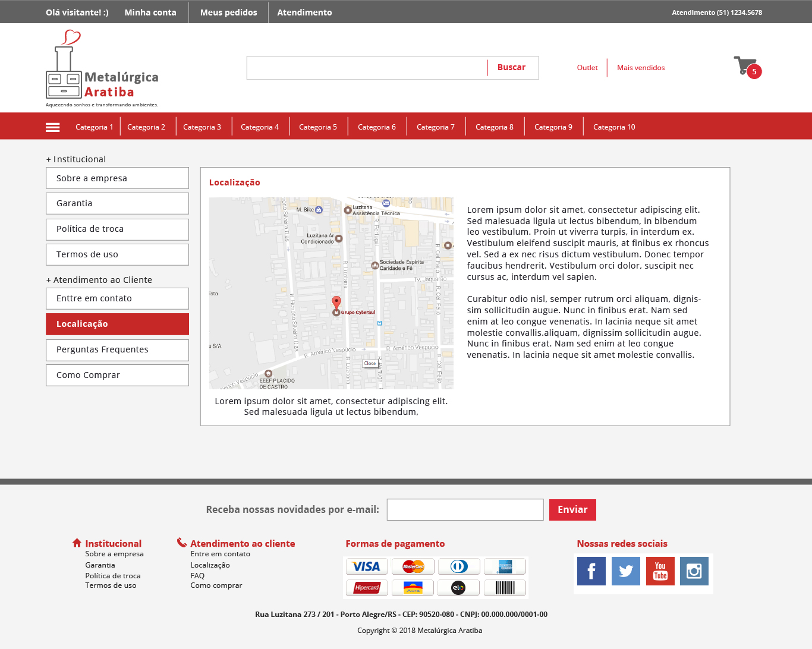
Task: Close the map popup with Close
Action: (370, 363)
